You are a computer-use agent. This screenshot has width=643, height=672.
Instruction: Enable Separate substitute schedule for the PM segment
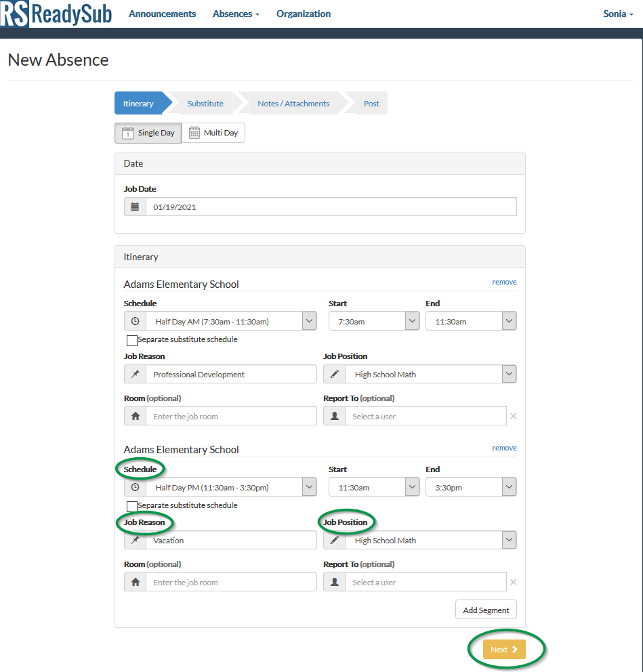pyautogui.click(x=132, y=506)
